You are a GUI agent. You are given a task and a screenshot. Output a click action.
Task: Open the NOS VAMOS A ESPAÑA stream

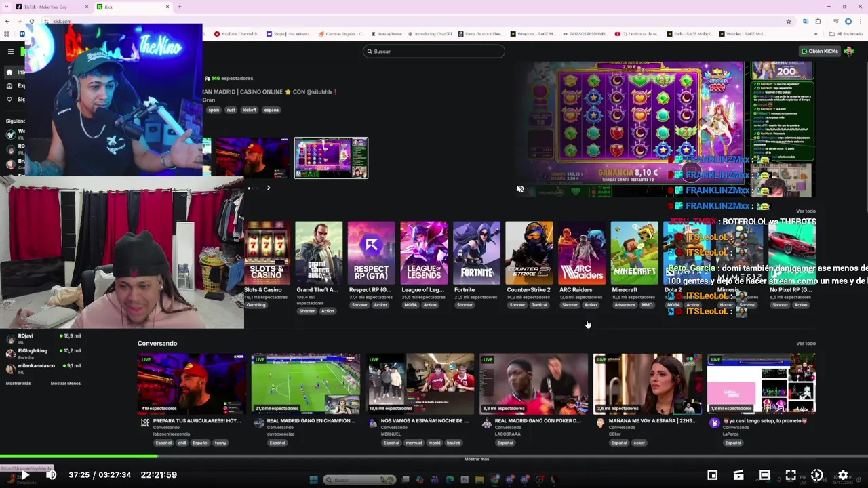click(420, 384)
